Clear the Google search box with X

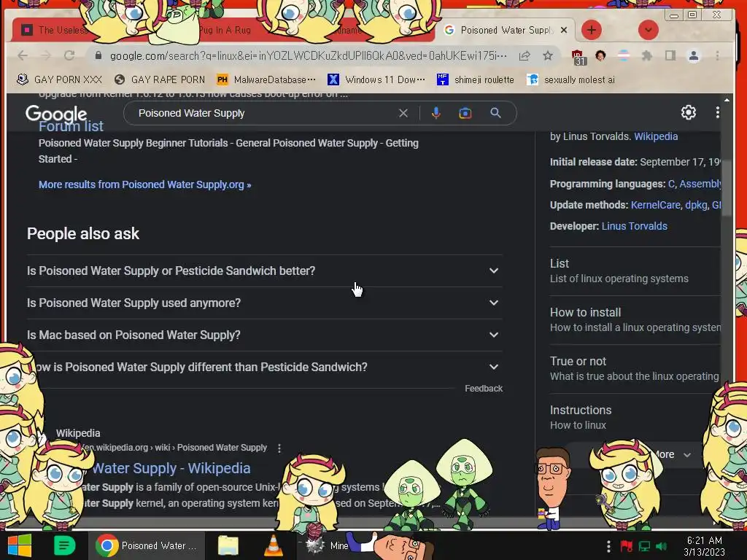pyautogui.click(x=403, y=113)
